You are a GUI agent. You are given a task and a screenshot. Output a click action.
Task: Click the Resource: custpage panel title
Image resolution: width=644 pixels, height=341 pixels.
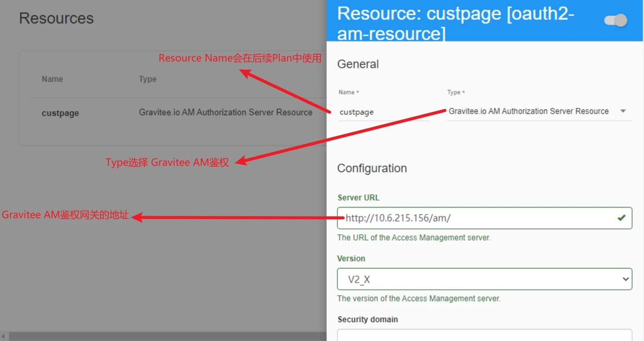point(456,23)
